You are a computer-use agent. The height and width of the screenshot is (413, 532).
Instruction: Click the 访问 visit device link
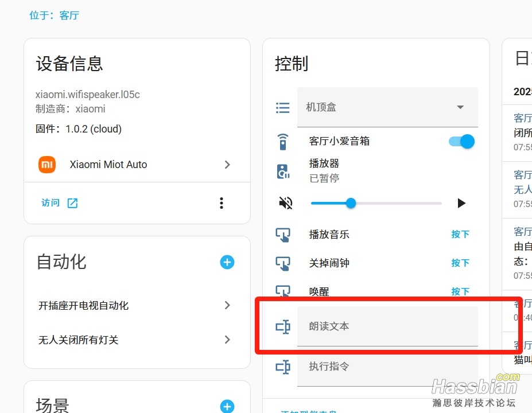click(50, 202)
